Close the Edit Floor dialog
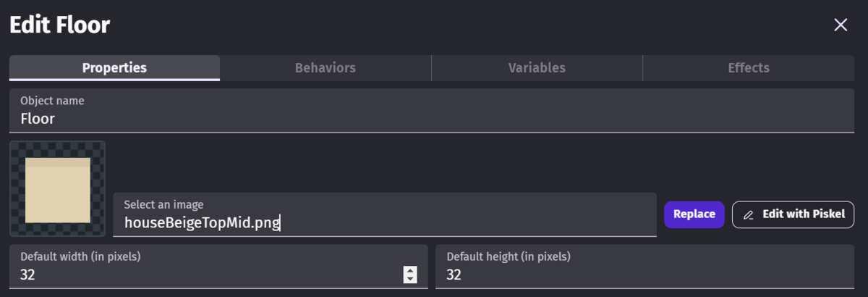Viewport: 868px width, 297px height. tap(841, 25)
